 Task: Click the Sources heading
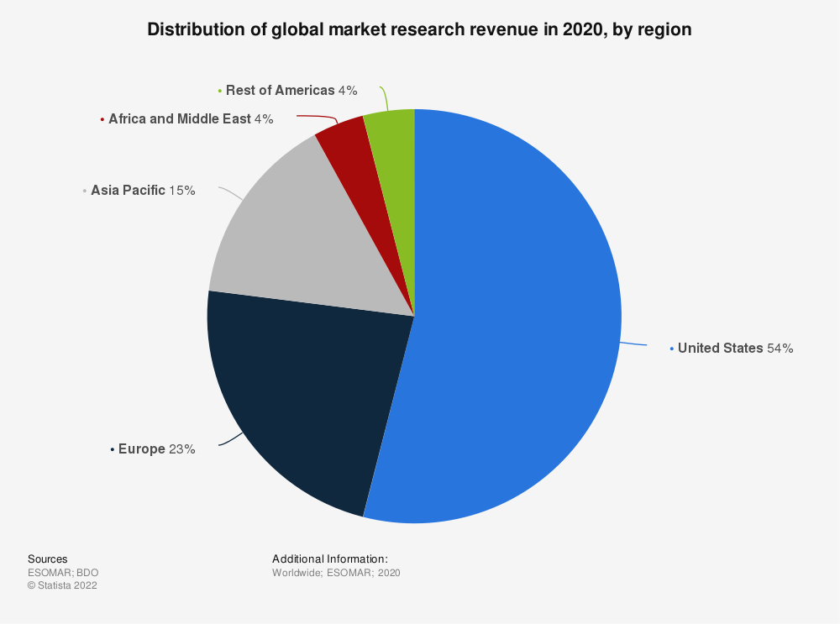coord(48,559)
